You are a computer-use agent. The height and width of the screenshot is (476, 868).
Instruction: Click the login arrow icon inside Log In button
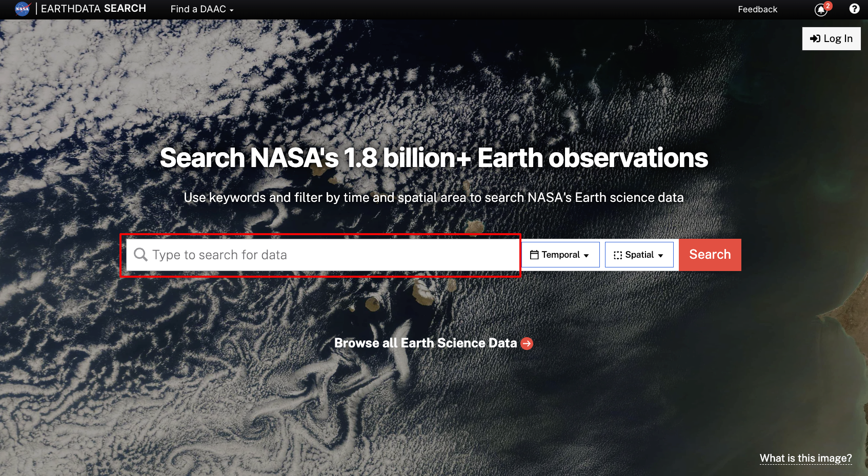click(816, 38)
